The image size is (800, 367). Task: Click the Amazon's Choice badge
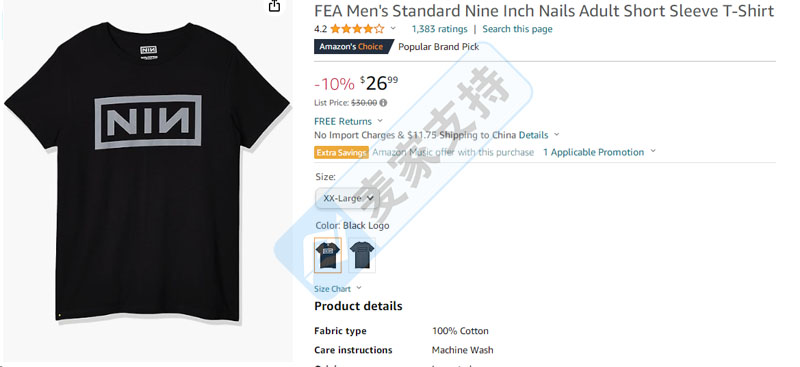(352, 46)
